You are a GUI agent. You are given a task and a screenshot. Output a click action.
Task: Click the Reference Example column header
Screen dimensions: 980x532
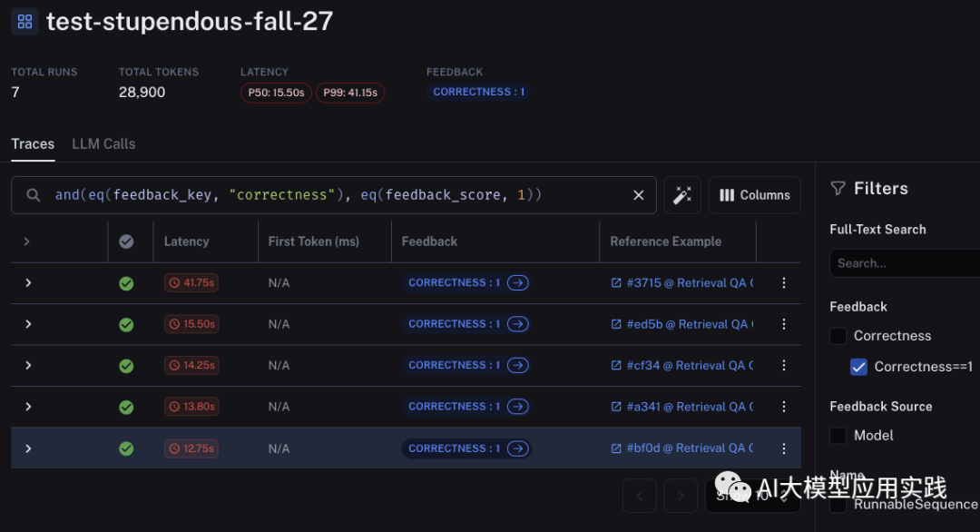666,241
